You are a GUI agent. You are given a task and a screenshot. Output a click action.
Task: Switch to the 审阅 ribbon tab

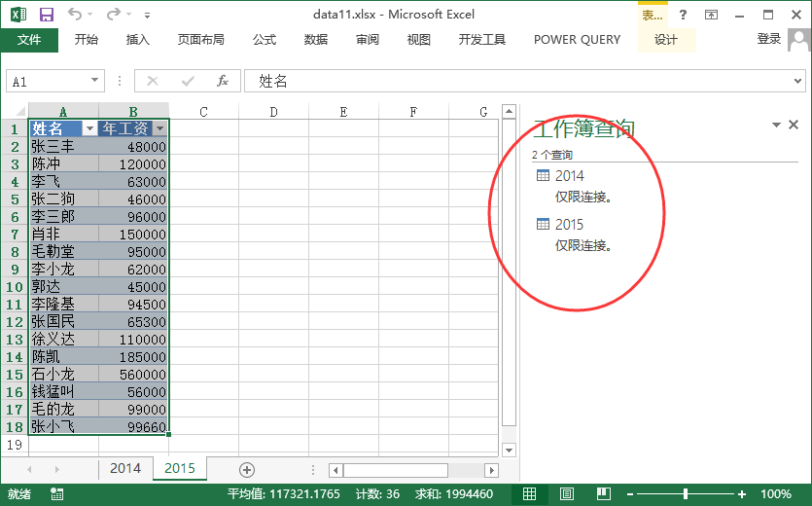(368, 39)
